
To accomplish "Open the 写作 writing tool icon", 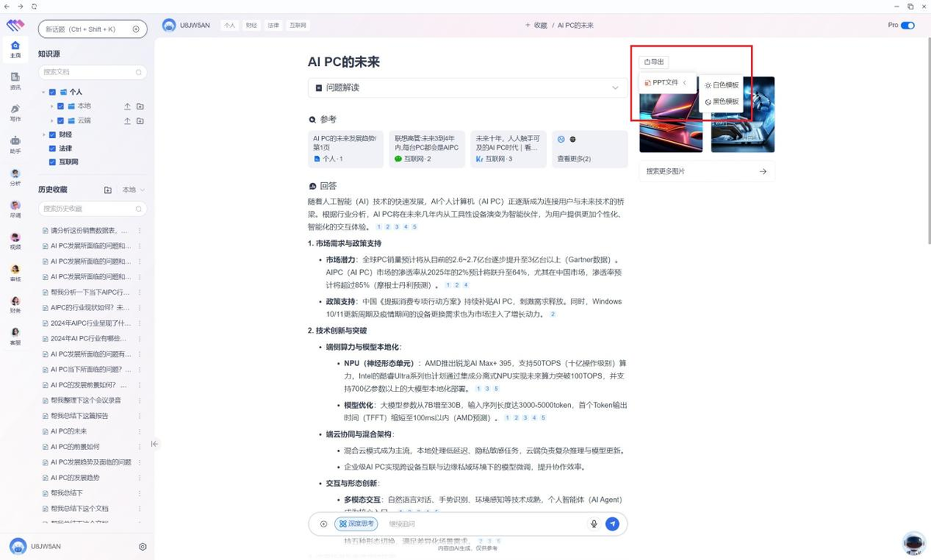I will click(15, 112).
